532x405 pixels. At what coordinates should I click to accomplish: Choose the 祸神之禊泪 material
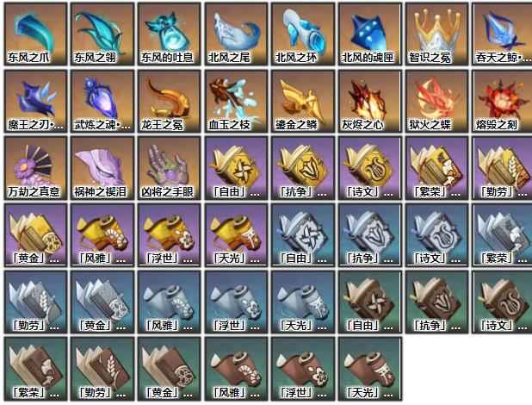tap(102, 168)
